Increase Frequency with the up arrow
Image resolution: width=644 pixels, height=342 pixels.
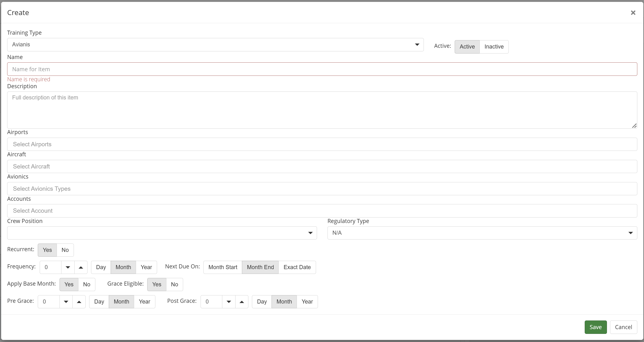(x=81, y=267)
